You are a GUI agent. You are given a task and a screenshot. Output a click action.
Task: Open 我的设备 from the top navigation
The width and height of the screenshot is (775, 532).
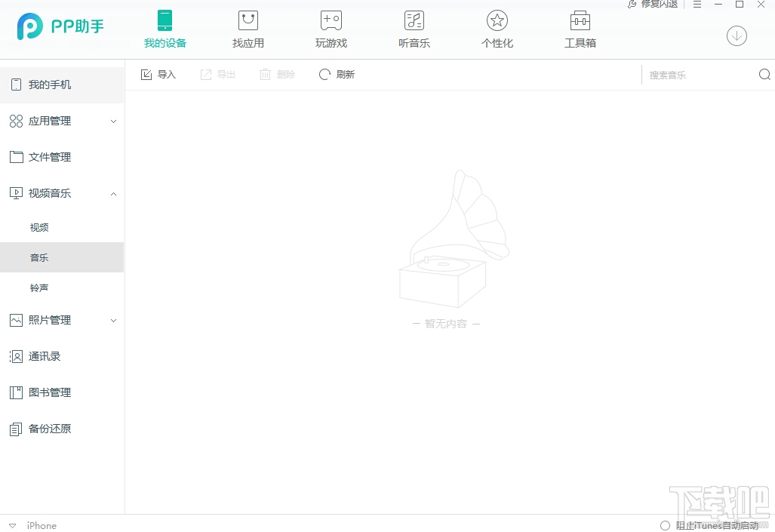click(165, 29)
